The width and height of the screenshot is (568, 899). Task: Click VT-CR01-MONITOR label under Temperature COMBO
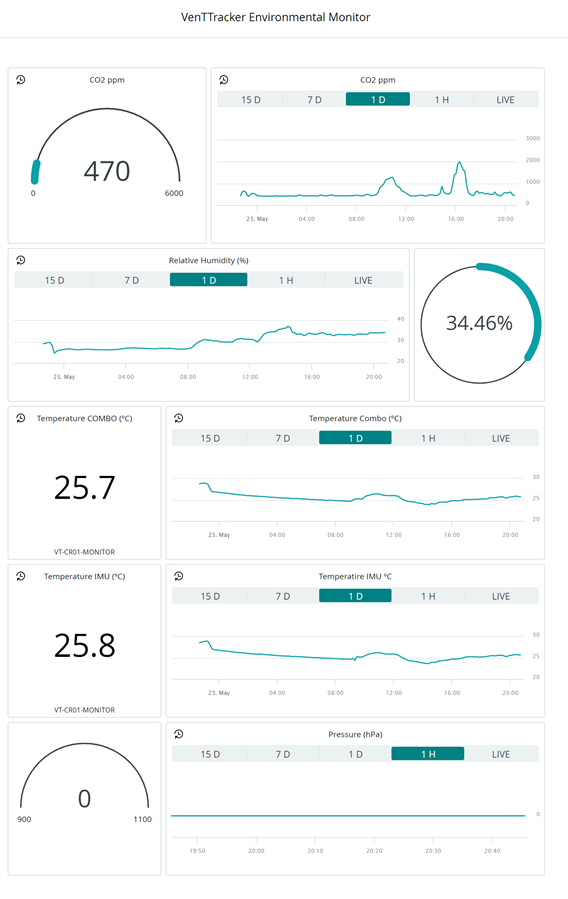[84, 552]
